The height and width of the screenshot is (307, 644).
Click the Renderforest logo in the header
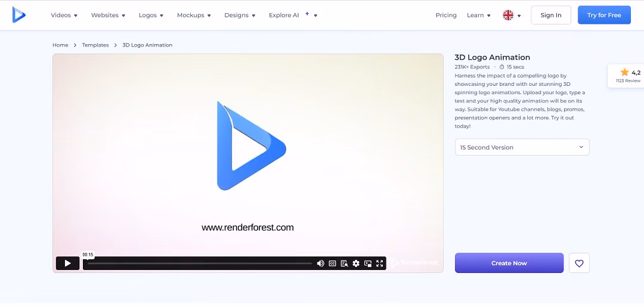tap(19, 15)
